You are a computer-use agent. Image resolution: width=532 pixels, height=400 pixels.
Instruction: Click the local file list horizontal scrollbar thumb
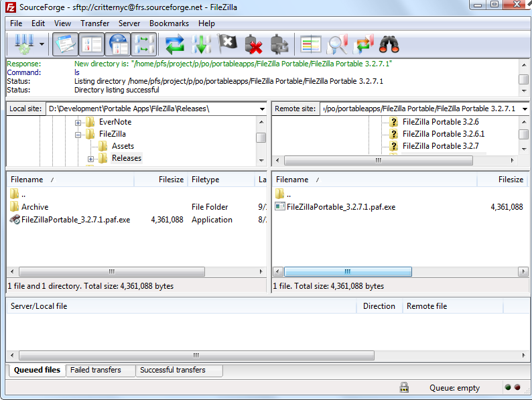(x=112, y=271)
